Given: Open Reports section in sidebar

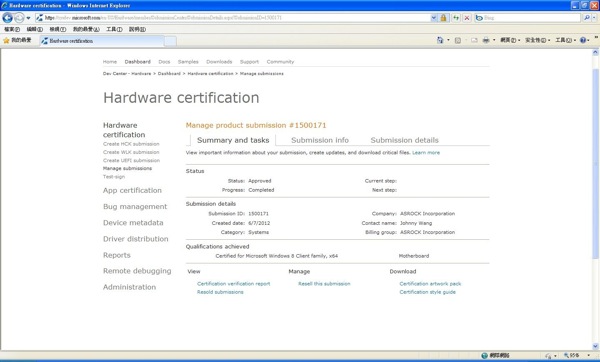Looking at the screenshot, I should [117, 255].
